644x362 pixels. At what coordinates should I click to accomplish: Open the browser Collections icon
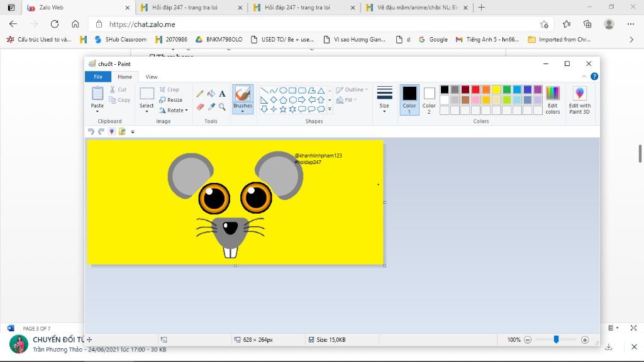point(587,25)
